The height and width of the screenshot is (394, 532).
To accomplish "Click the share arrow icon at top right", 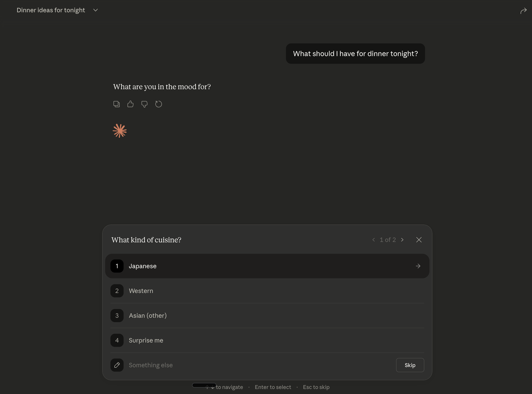I will point(523,11).
